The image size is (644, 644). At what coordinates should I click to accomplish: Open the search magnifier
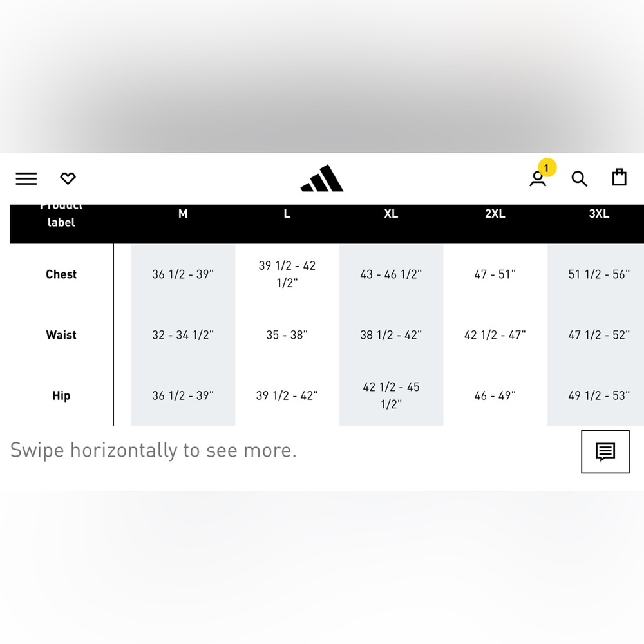[x=579, y=178]
